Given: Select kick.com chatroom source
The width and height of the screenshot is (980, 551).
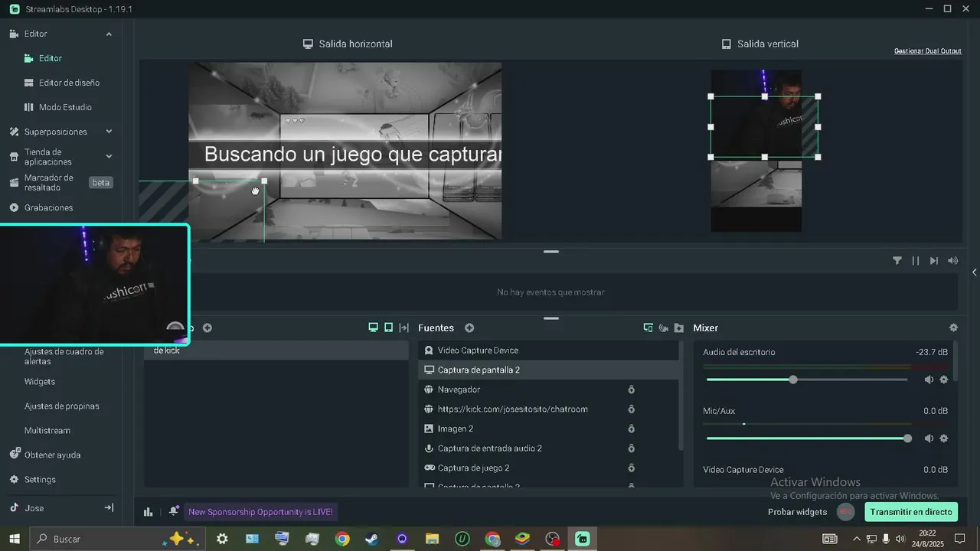Looking at the screenshot, I should (x=548, y=409).
